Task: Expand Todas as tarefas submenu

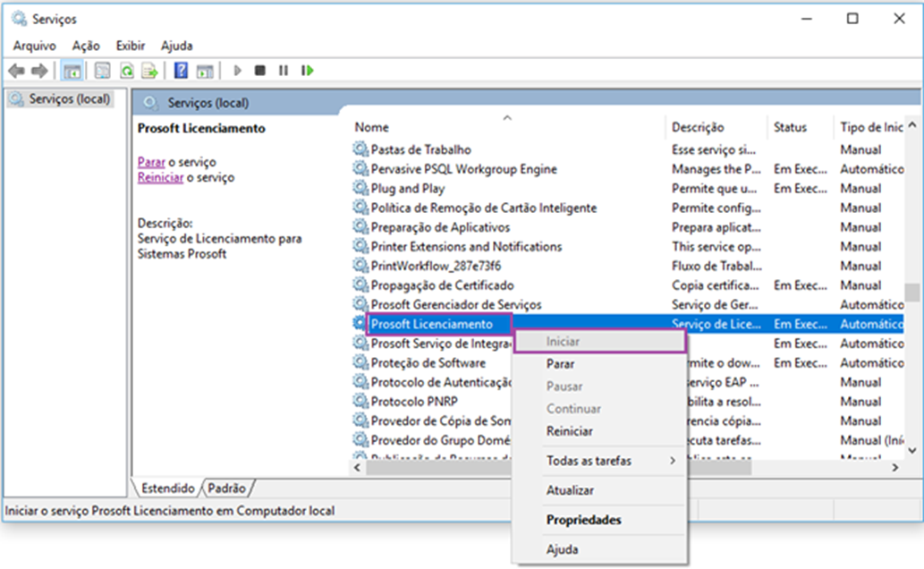Action: point(599,461)
